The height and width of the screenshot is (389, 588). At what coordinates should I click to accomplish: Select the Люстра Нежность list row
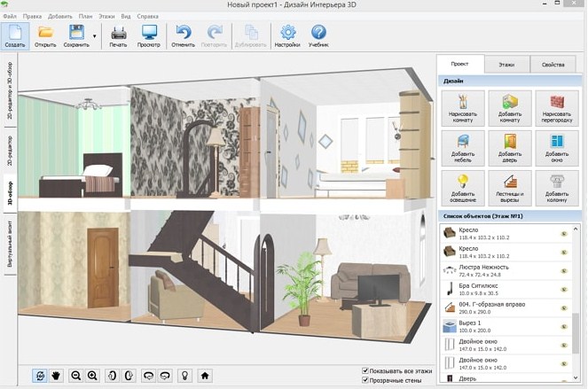tap(506, 270)
